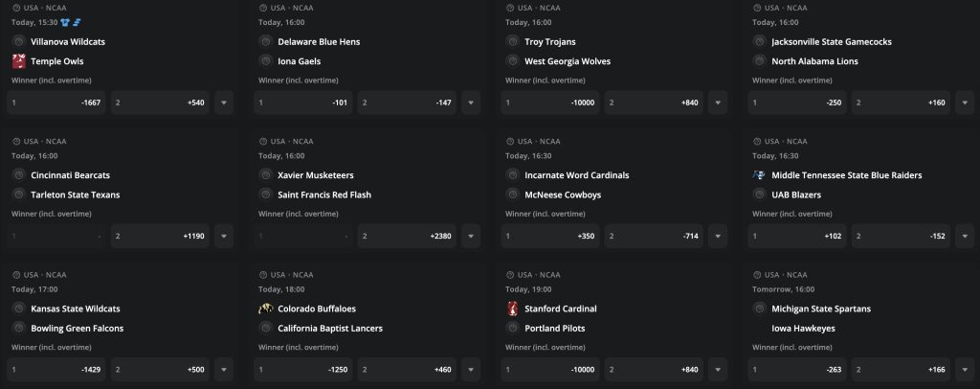This screenshot has height=389, width=980.
Task: Expand markets for Xavier vs Saint Francis
Action: tap(471, 236)
